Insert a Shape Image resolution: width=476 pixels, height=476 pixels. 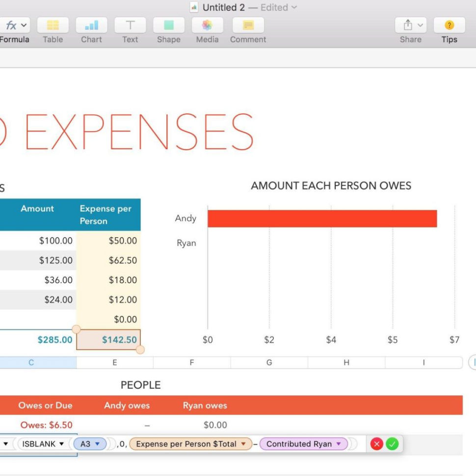[168, 25]
